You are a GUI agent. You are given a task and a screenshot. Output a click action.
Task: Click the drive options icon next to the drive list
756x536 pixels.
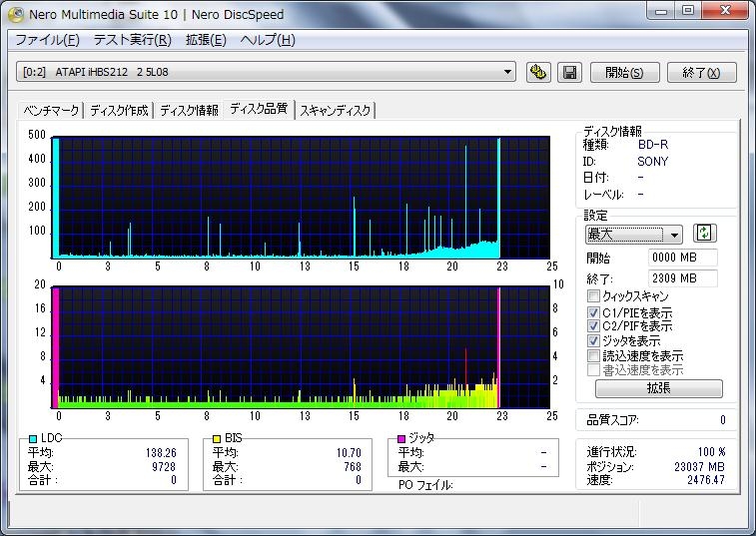pyautogui.click(x=538, y=72)
